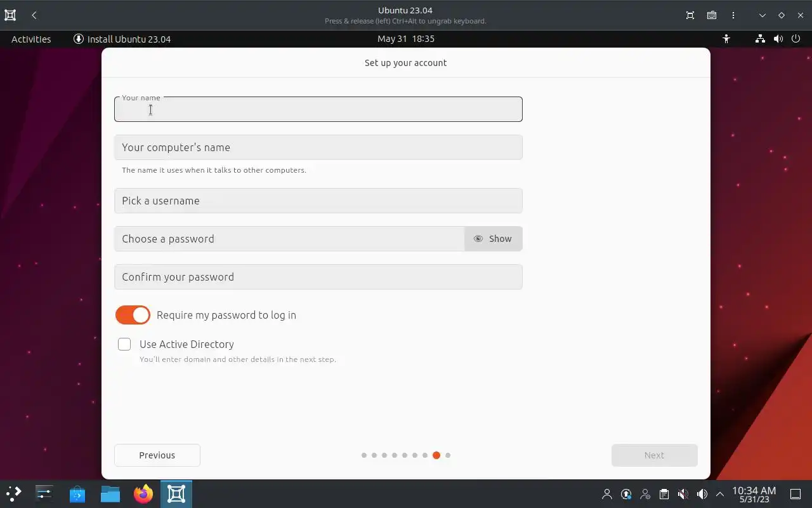Click the user icon in the system tray
812x508 pixels.
(x=607, y=494)
